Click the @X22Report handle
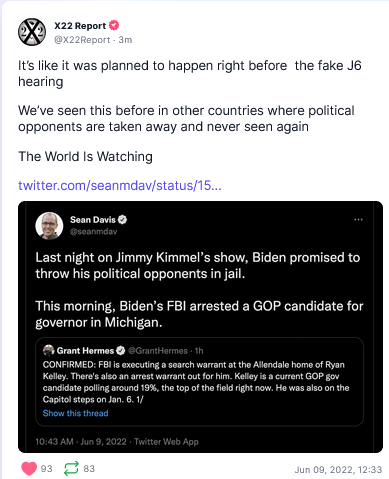This screenshot has height=479, width=389. coord(82,40)
